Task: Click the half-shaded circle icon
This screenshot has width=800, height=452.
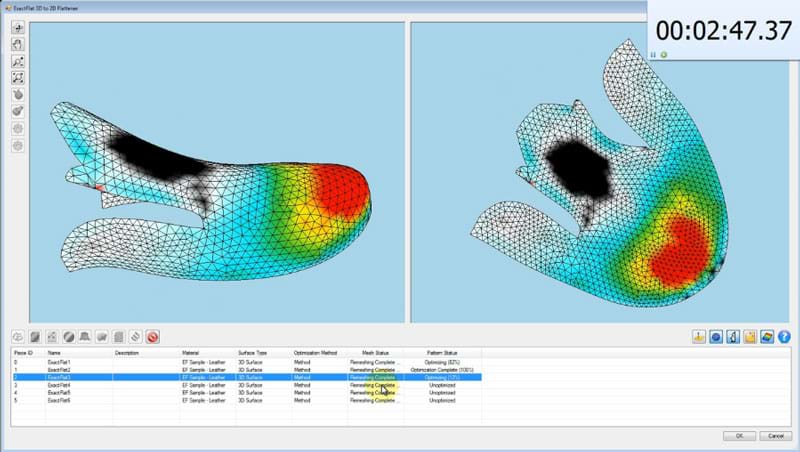Action: 69,337
